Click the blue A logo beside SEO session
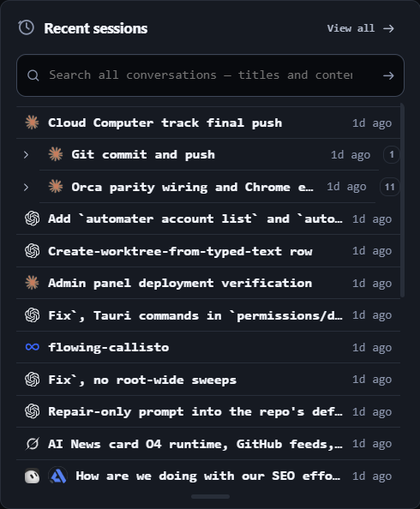The width and height of the screenshot is (420, 509). 57,476
